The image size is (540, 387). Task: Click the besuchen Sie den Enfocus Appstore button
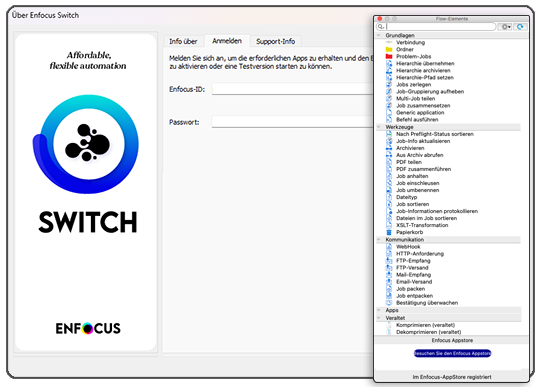[x=452, y=353]
